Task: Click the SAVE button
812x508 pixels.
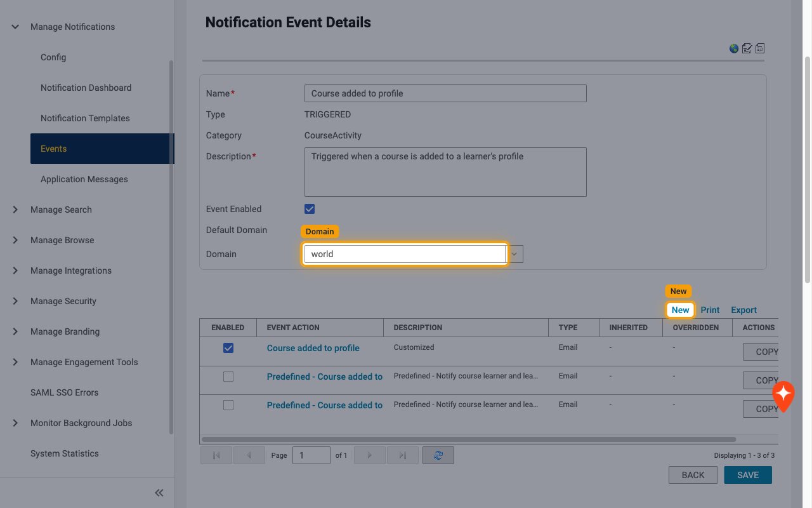Action: point(748,475)
